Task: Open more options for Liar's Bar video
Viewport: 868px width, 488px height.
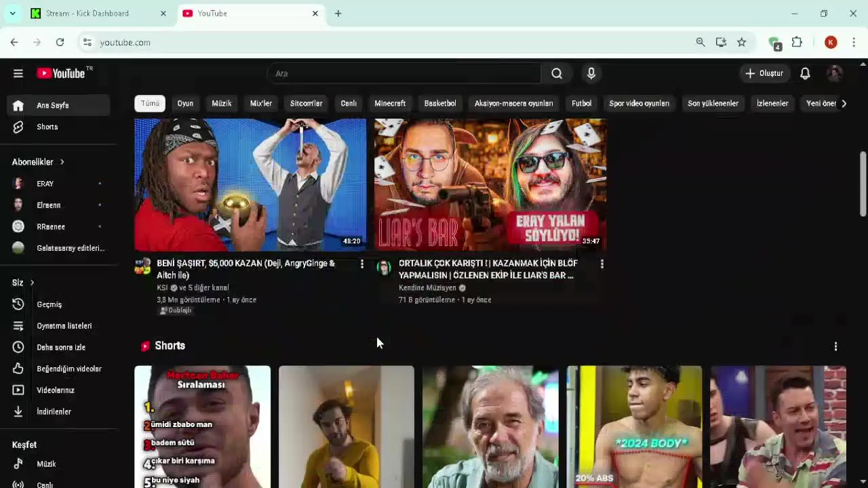Action: pyautogui.click(x=601, y=264)
